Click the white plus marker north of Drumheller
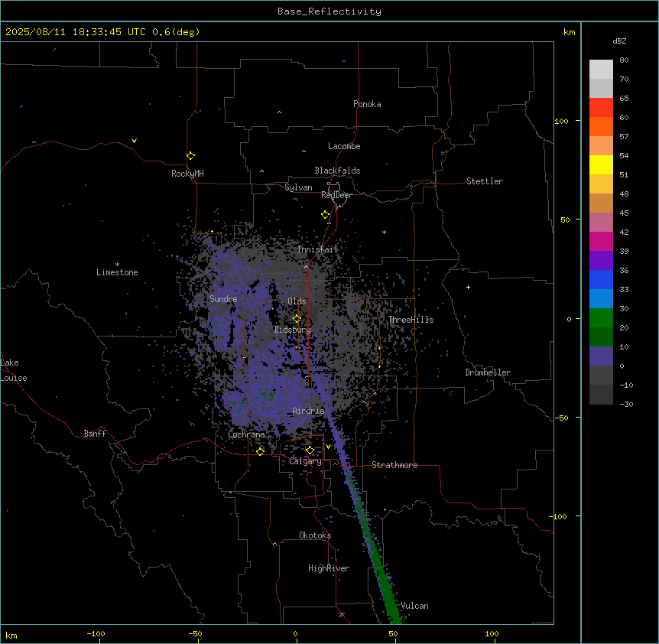 [468, 287]
